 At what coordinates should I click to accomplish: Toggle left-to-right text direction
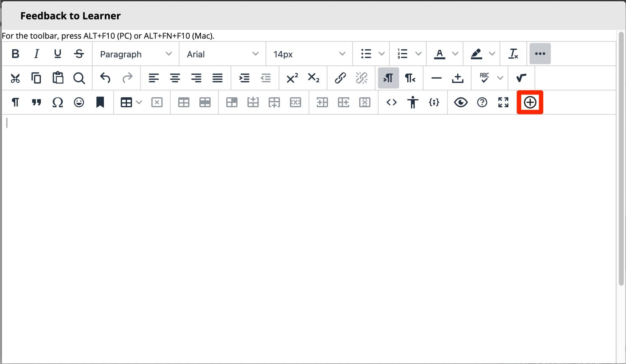[388, 78]
